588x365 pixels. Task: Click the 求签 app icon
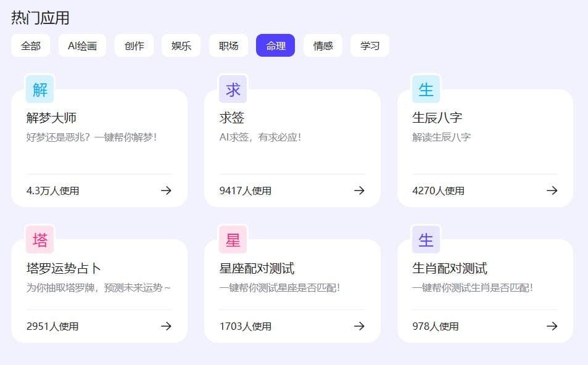point(232,89)
